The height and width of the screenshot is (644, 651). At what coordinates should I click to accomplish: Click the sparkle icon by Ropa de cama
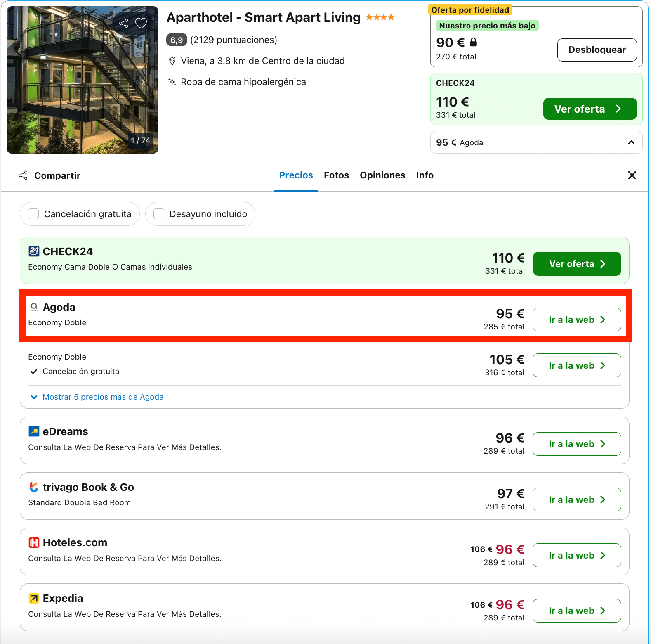pos(172,82)
